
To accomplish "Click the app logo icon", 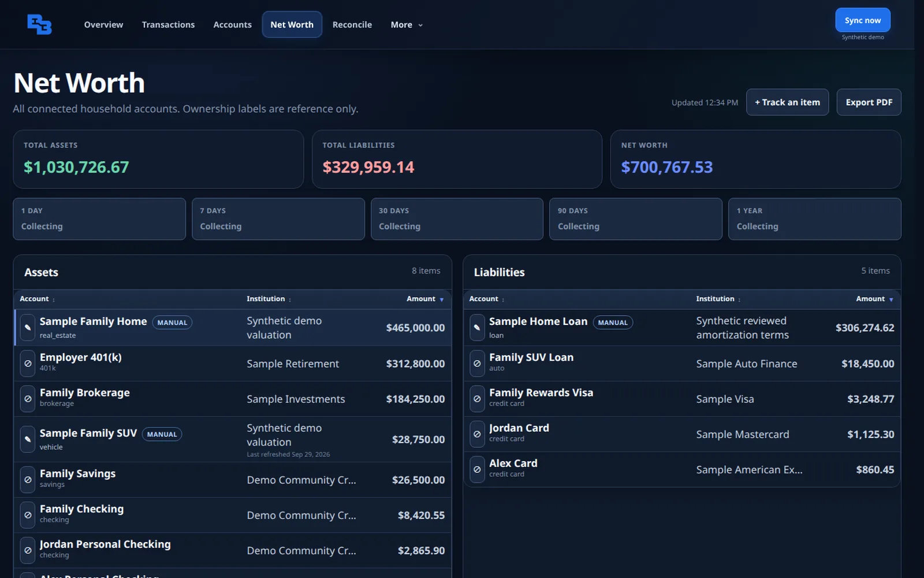I will (x=39, y=24).
